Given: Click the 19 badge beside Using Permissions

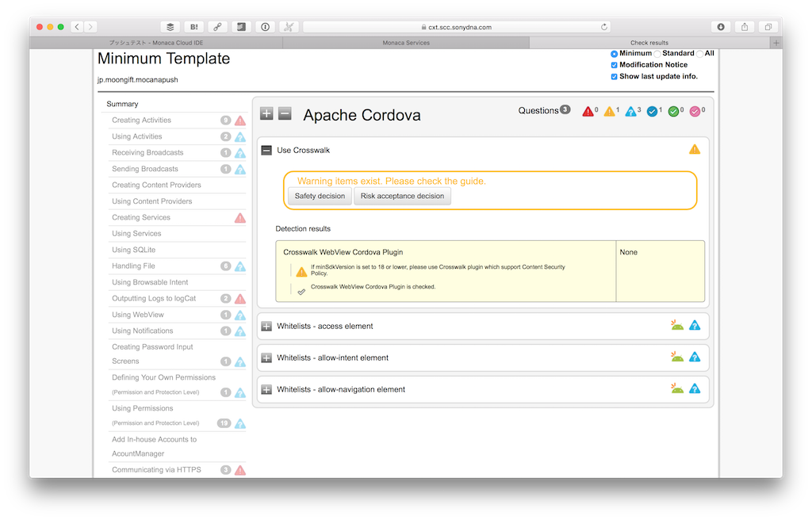Looking at the screenshot, I should [224, 423].
